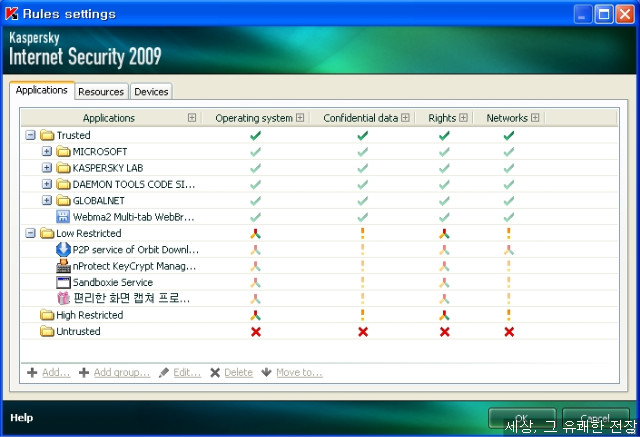640x437 pixels.
Task: Click Low Restricted Confidential data exclamation icon
Action: [x=362, y=233]
